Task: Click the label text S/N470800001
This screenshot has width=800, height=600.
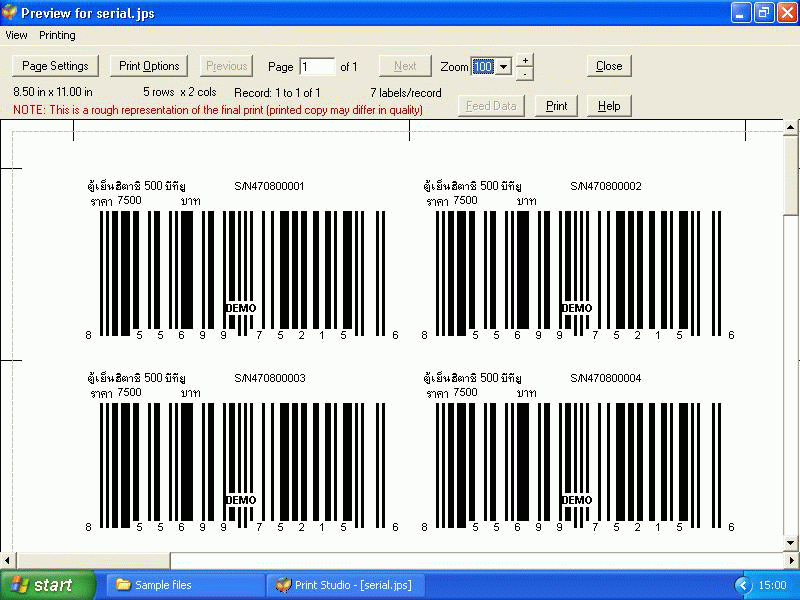Action: pyautogui.click(x=269, y=186)
